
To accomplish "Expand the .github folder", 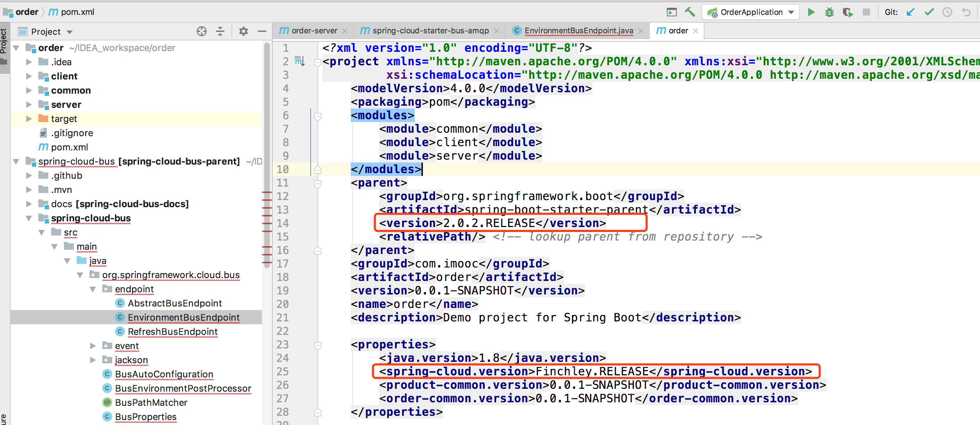I will [x=29, y=176].
